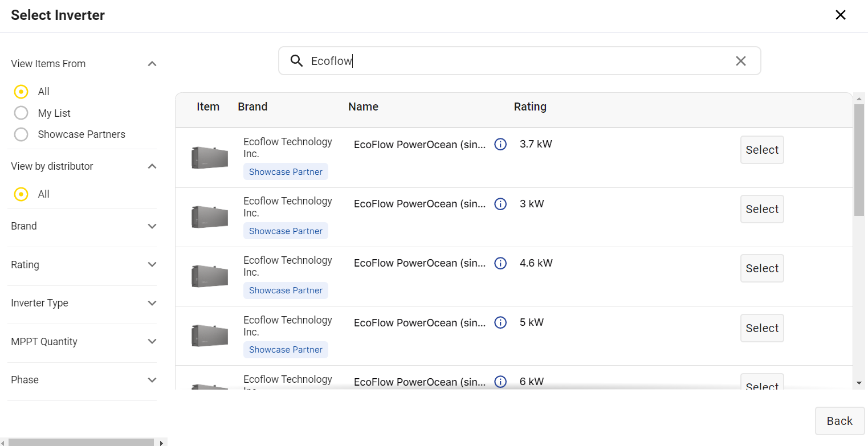
Task: Click EcoFlow PowerOcean name in 4.6 kW row
Action: pyautogui.click(x=420, y=263)
